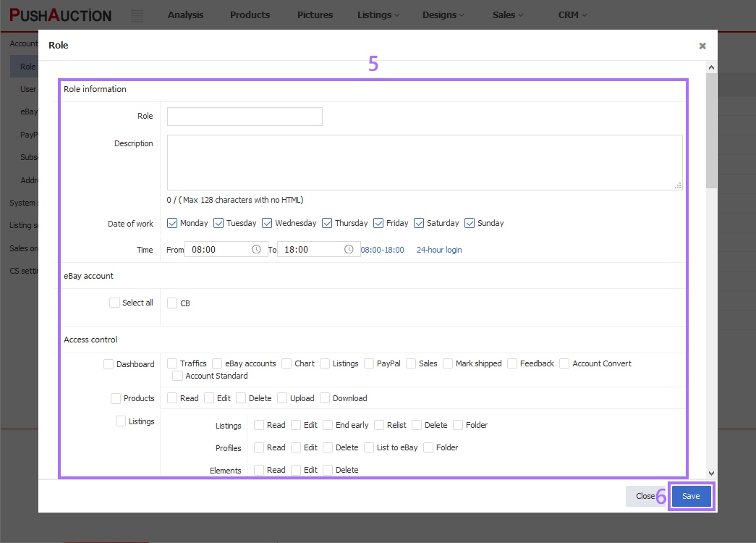Image resolution: width=756 pixels, height=543 pixels.
Task: Click the 24-hour login link
Action: click(x=439, y=248)
